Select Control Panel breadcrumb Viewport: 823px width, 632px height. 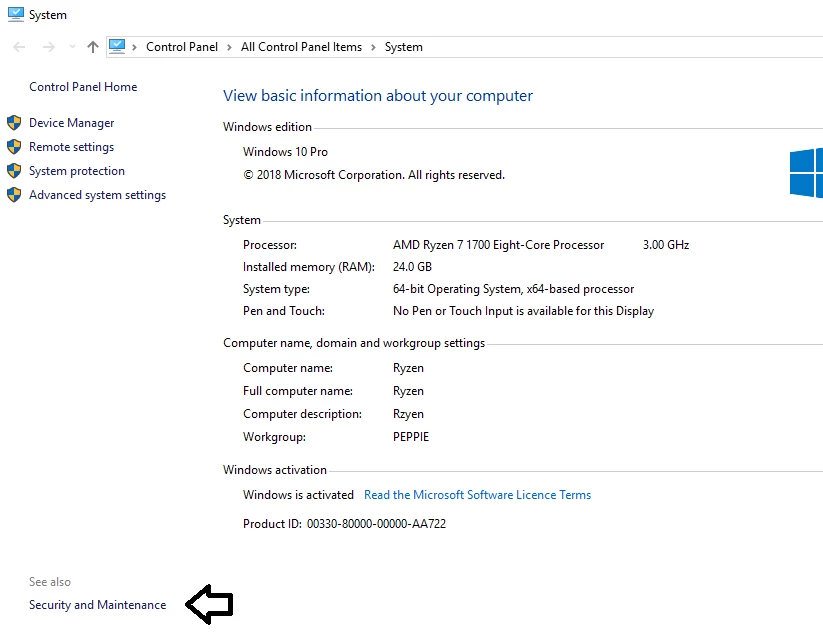tap(182, 47)
